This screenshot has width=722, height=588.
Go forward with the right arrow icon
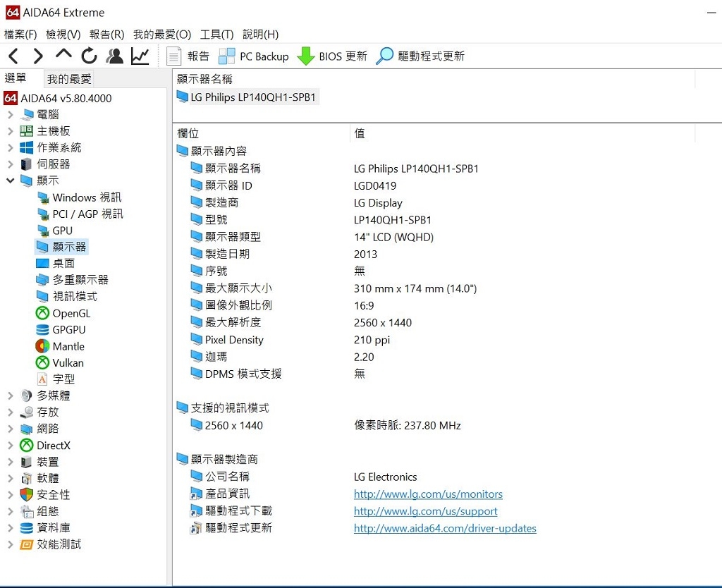[38, 56]
